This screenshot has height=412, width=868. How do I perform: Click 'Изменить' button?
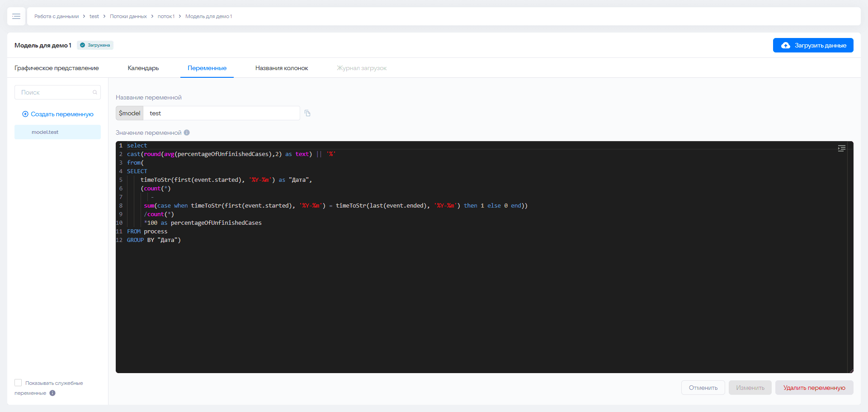pyautogui.click(x=750, y=388)
